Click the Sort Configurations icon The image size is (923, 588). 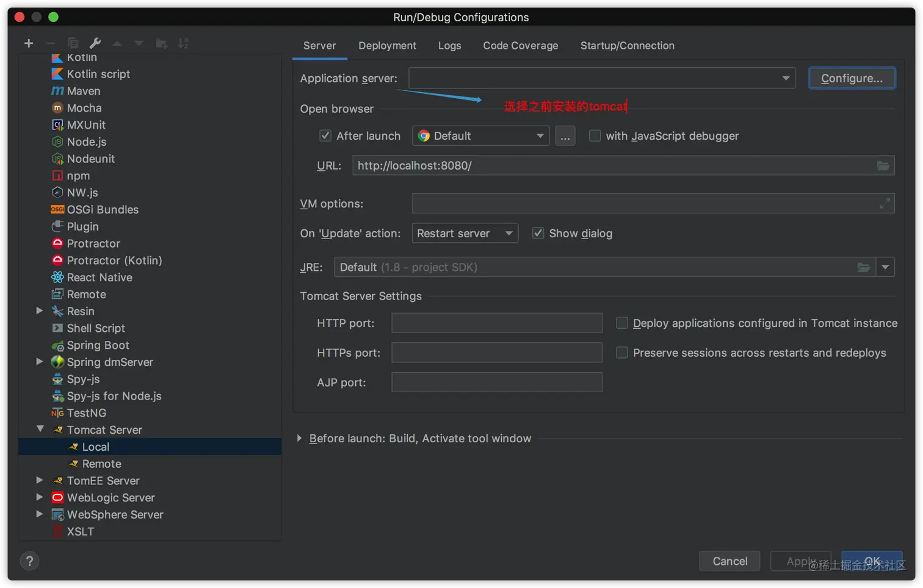pos(183,43)
